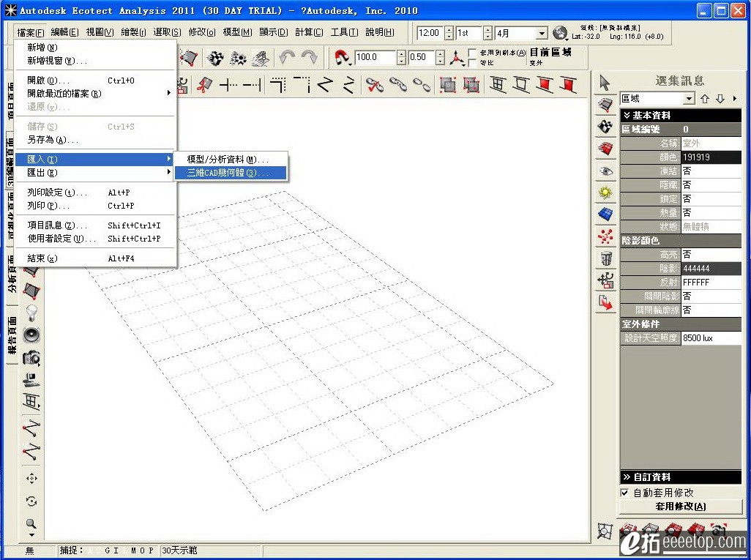751x560 pixels.
Task: Open the blue analysis grid icon
Action: coord(605,214)
